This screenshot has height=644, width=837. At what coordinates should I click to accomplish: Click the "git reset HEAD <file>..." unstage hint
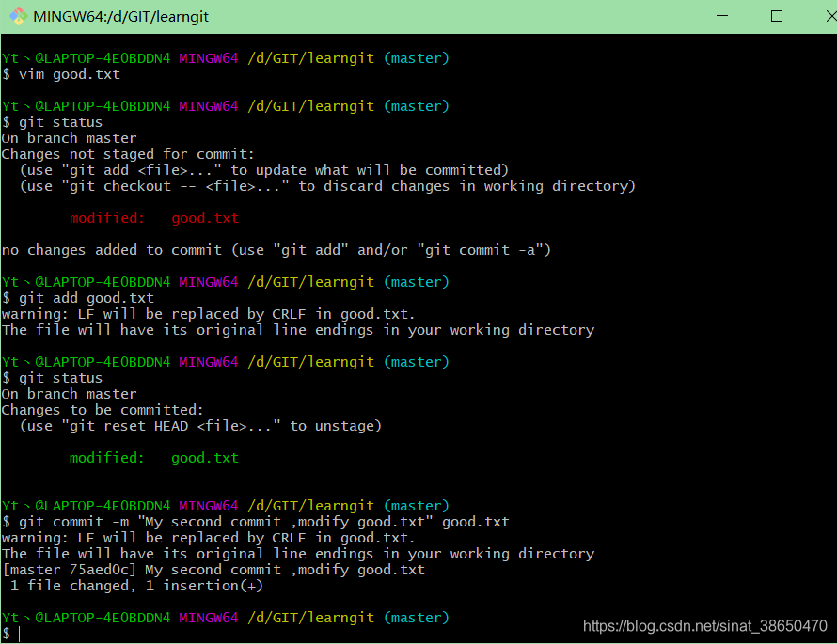pyautogui.click(x=200, y=426)
